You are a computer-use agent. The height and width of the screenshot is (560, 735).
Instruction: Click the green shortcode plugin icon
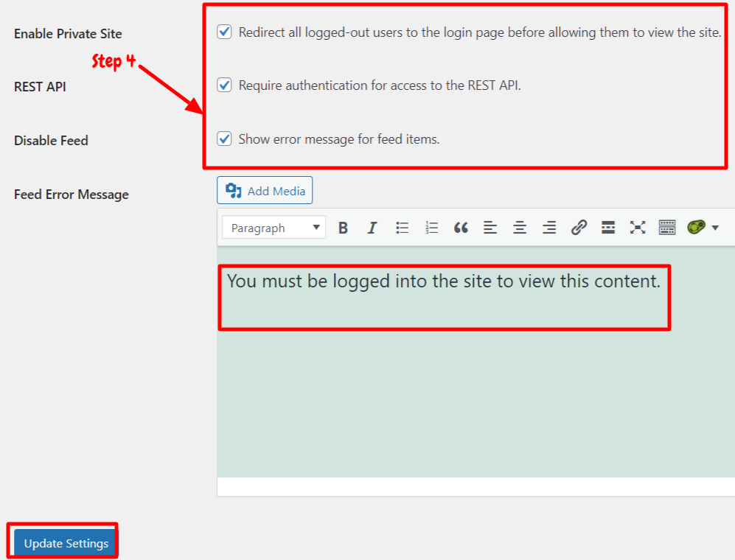point(696,227)
